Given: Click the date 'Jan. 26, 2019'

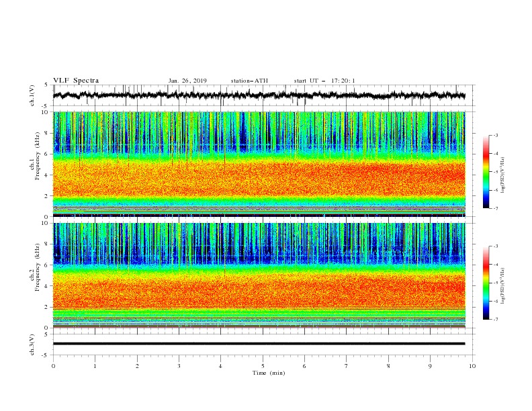Looking at the screenshot, I should coord(187,81).
